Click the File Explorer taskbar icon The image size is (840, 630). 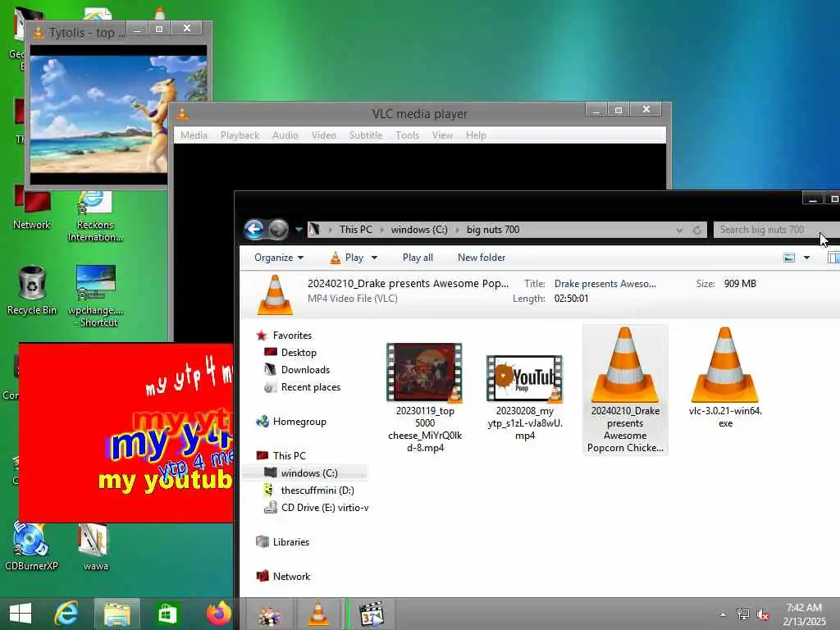(x=117, y=614)
